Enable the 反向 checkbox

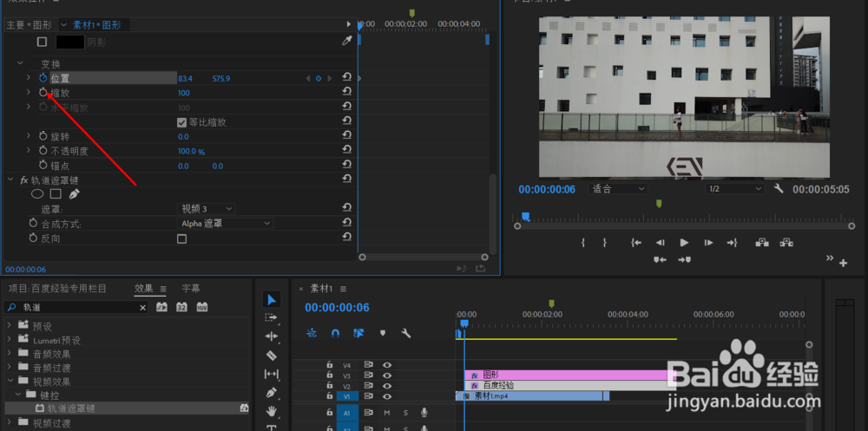[x=181, y=239]
